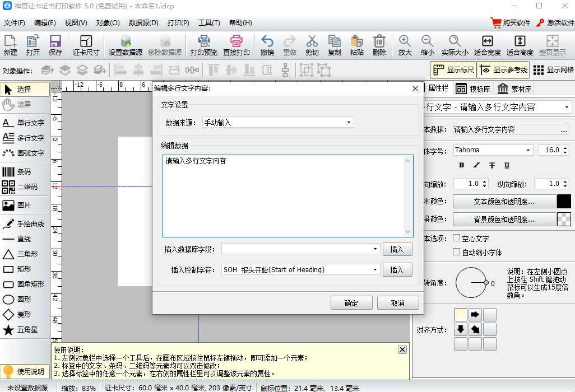Viewport: 575px width, 392px height.
Task: Zoom out with the 缩小 icon
Action: coord(427,45)
